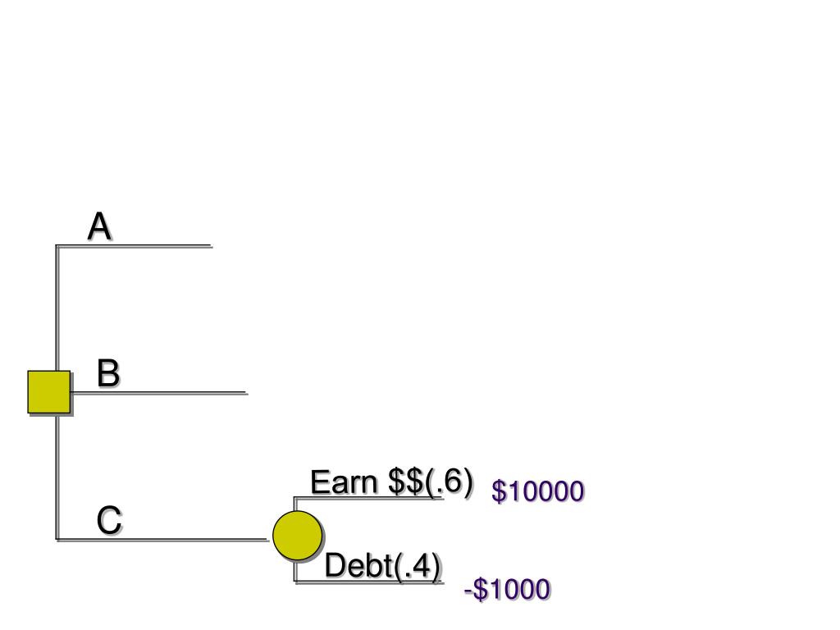
Task: Click the "Debt(.4)" text label
Action: click(x=382, y=566)
